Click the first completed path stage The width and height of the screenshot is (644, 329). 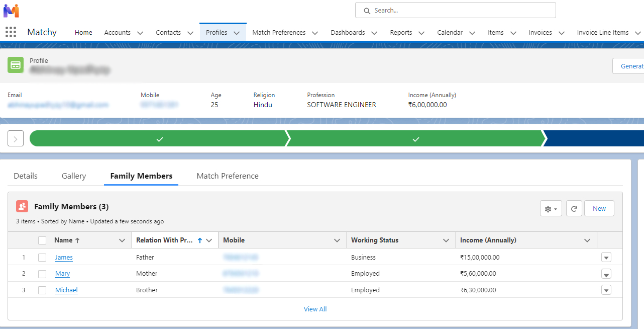[159, 138]
